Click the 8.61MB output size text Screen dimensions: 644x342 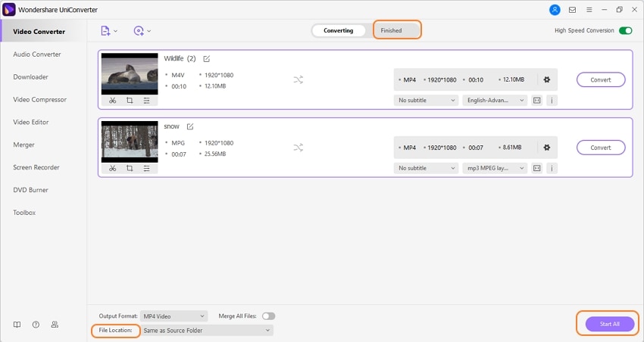point(512,148)
